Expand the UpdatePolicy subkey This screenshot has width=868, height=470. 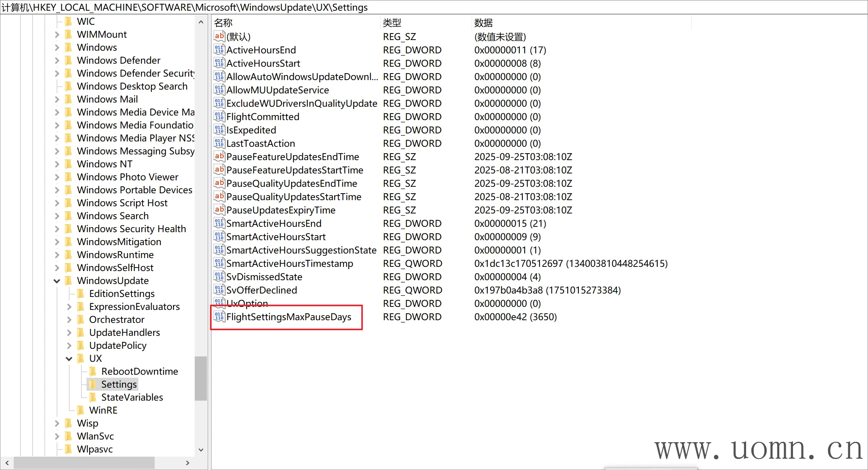point(69,345)
